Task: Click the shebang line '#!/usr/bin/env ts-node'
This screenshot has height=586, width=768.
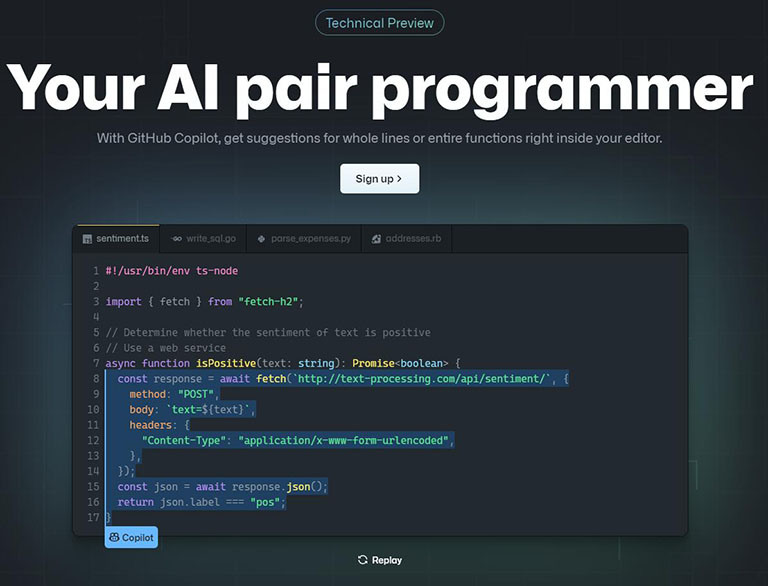Action: [171, 271]
